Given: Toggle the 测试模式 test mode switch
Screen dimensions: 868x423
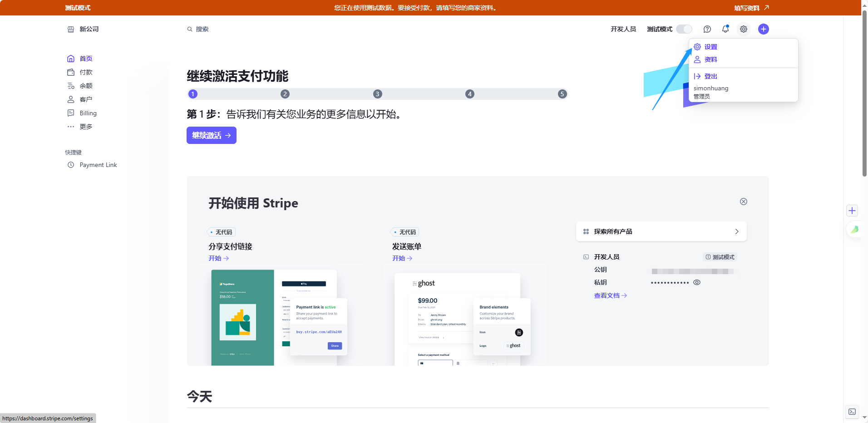Looking at the screenshot, I should pyautogui.click(x=684, y=29).
